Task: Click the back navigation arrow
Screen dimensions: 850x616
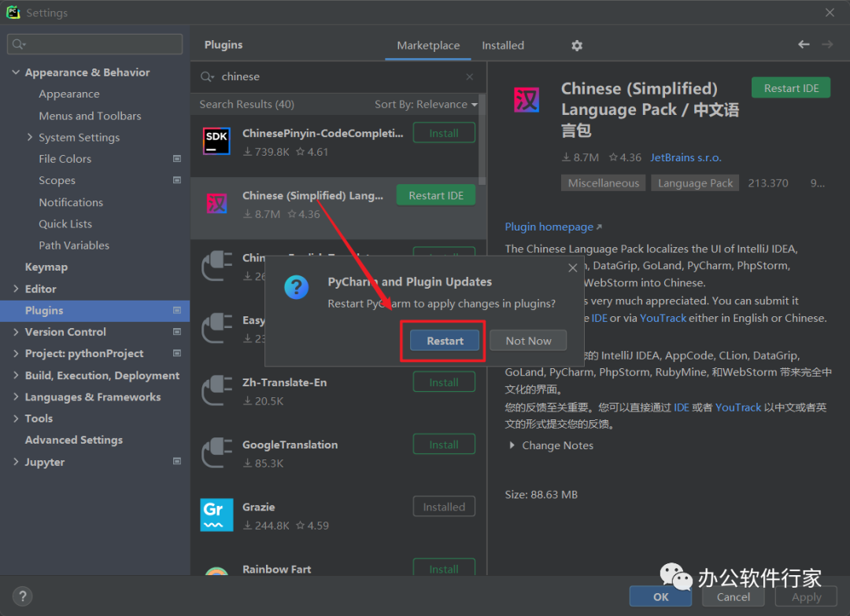Action: pyautogui.click(x=804, y=45)
